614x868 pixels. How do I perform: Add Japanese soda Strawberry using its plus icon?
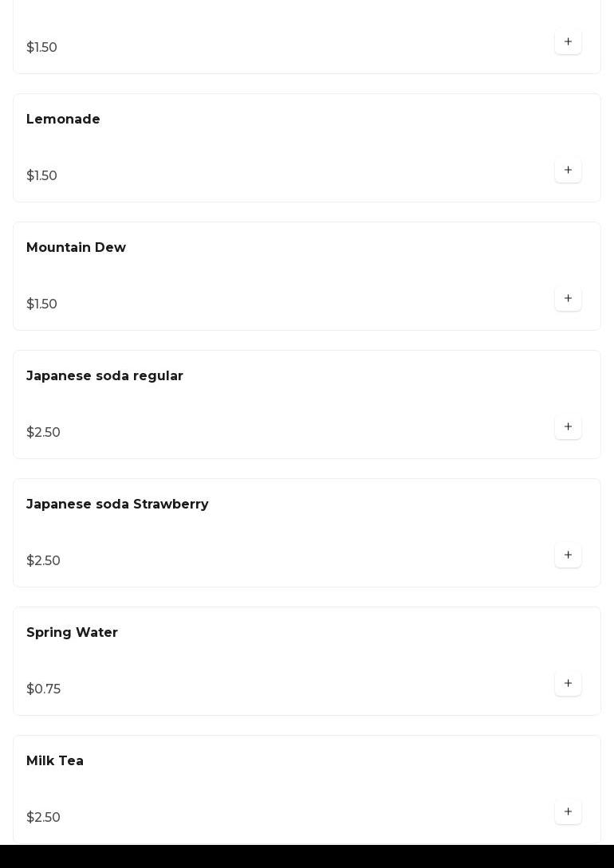click(x=568, y=556)
